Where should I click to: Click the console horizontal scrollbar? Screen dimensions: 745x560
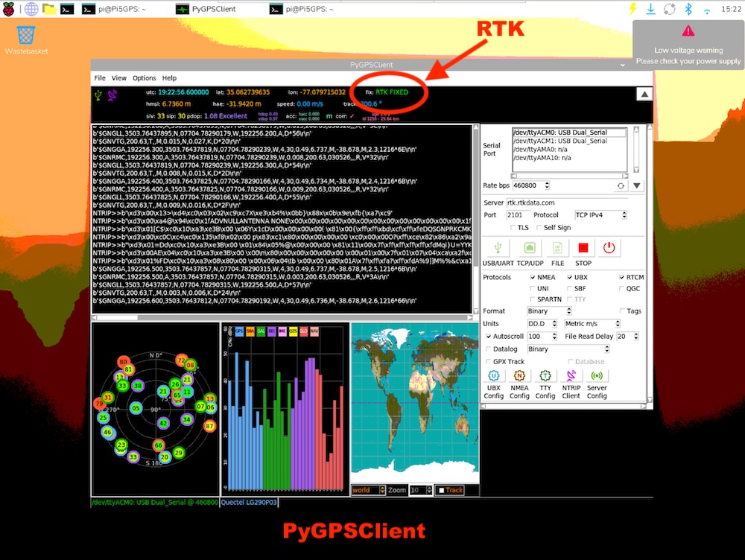pyautogui.click(x=282, y=317)
